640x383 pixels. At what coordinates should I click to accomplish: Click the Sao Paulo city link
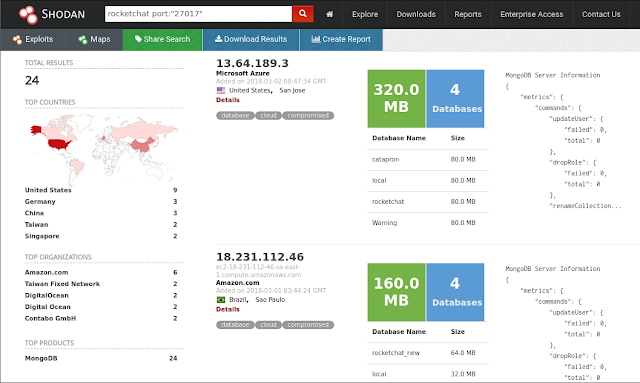click(270, 300)
